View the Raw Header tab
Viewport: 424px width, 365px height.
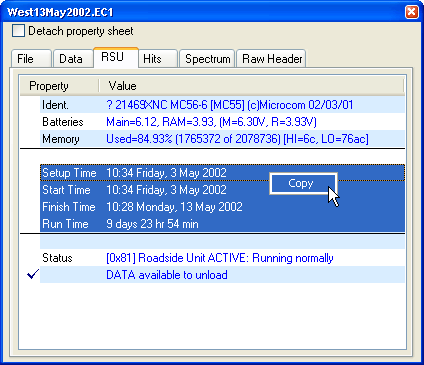[x=271, y=59]
